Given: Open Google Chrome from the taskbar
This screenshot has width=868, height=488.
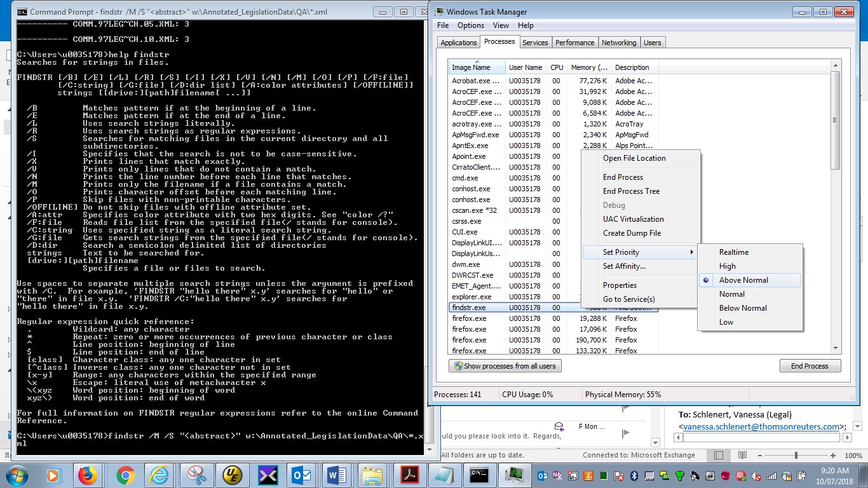Looking at the screenshot, I should [125, 475].
